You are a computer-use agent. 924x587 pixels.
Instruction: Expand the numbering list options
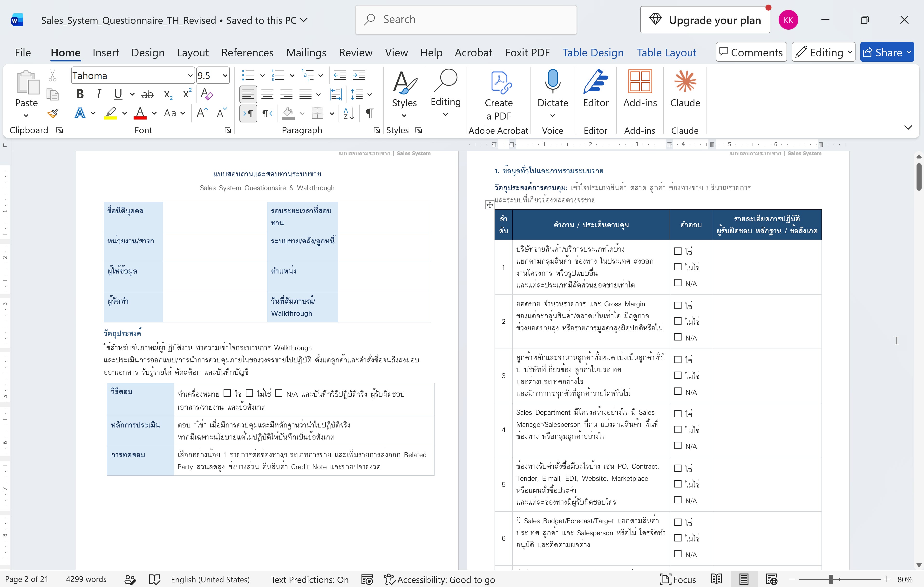(292, 75)
